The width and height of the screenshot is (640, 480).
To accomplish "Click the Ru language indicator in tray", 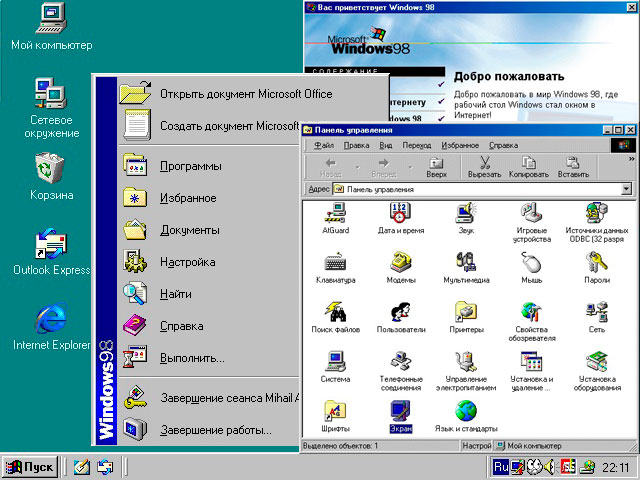I will coord(500,467).
